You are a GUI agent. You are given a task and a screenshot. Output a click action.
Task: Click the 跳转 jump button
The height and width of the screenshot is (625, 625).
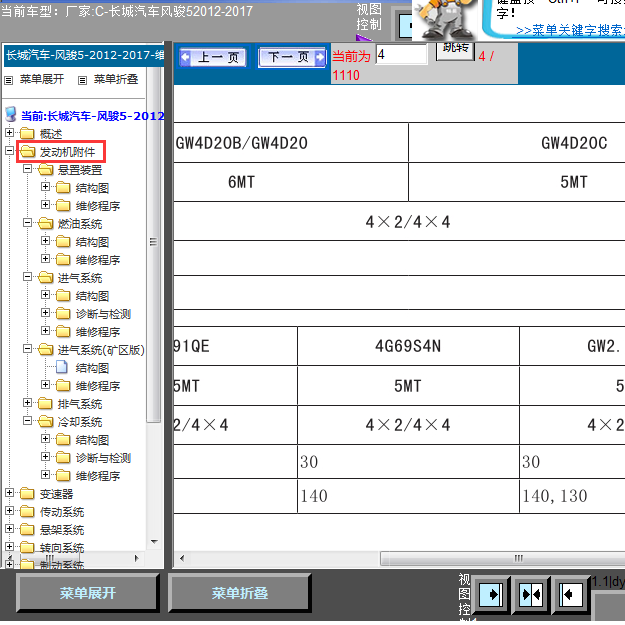point(455,50)
